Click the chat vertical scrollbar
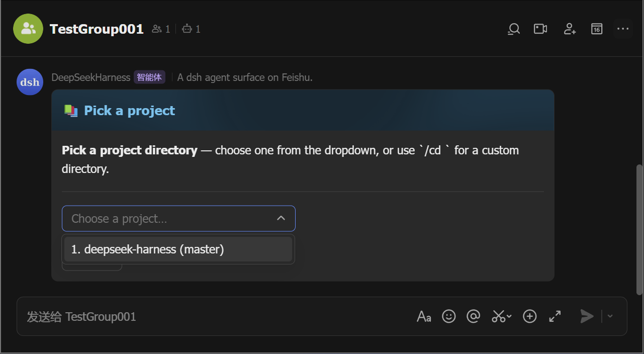 [x=639, y=229]
